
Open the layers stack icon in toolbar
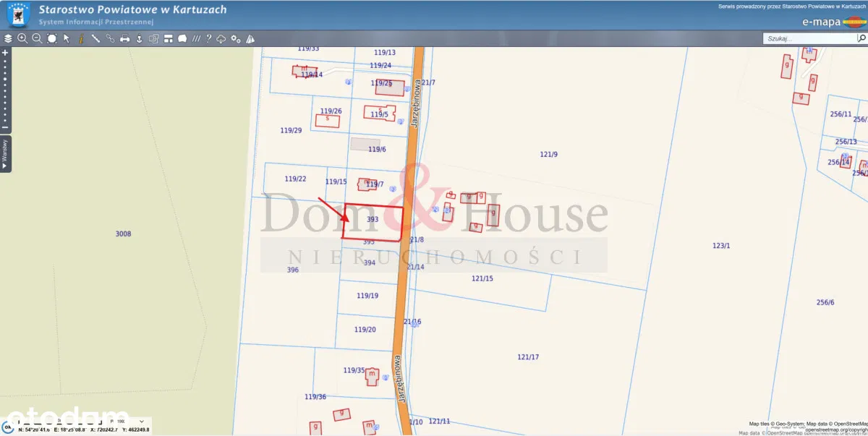click(8, 38)
